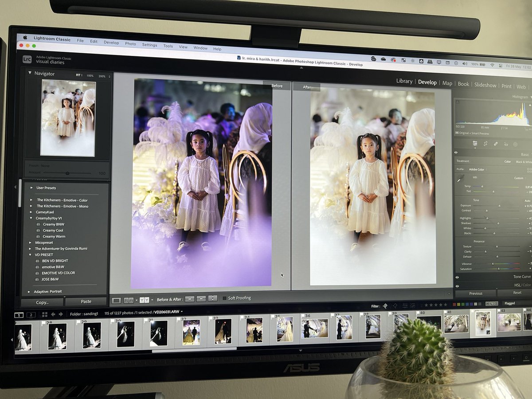Open the Settings menu
532x399 pixels.
(149, 45)
